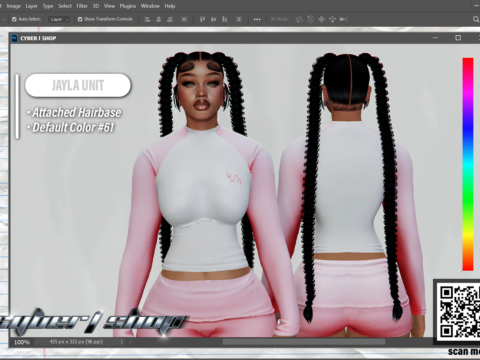The width and height of the screenshot is (480, 360).
Task: Open the View menu
Action: [x=109, y=6]
